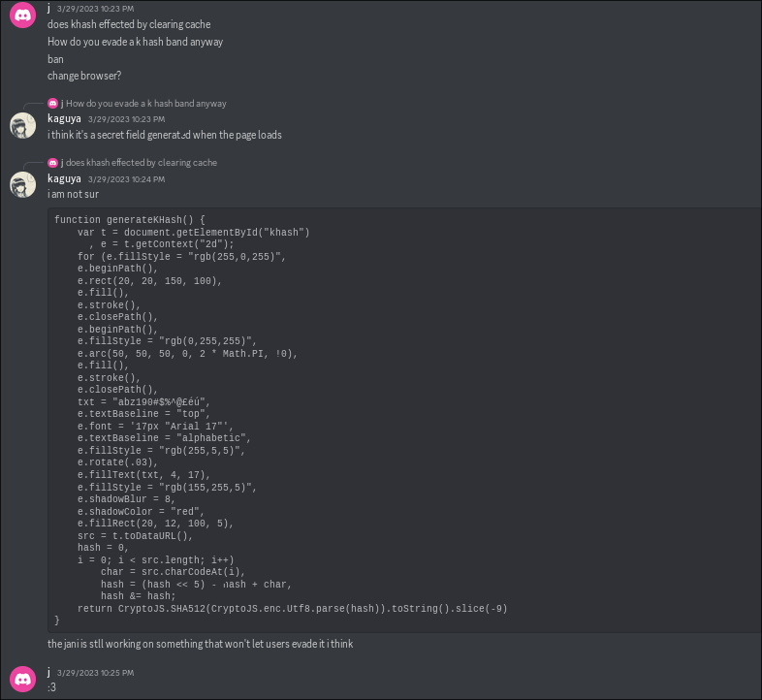Open j's avatar beside the 10:25 PM message
762x700 pixels.
click(23, 679)
